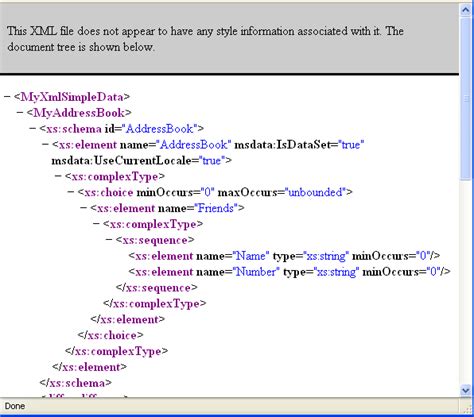Click the Done status bar text
This screenshot has width=474, height=417.
15,406
